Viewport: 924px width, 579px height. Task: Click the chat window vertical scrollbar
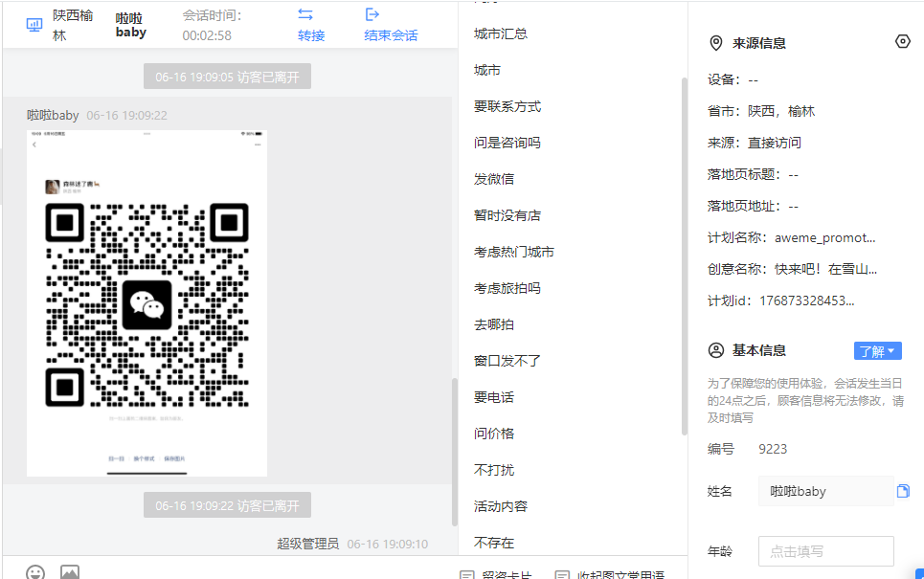[454, 452]
